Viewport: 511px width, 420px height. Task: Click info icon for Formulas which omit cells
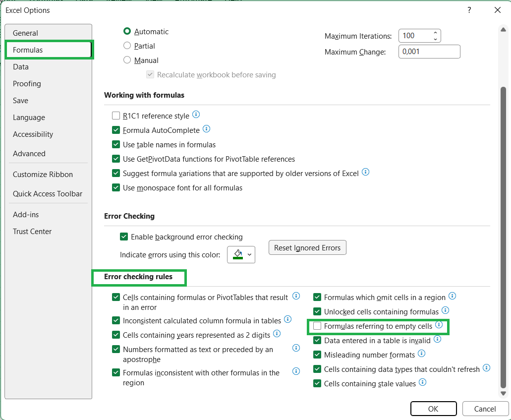(452, 296)
